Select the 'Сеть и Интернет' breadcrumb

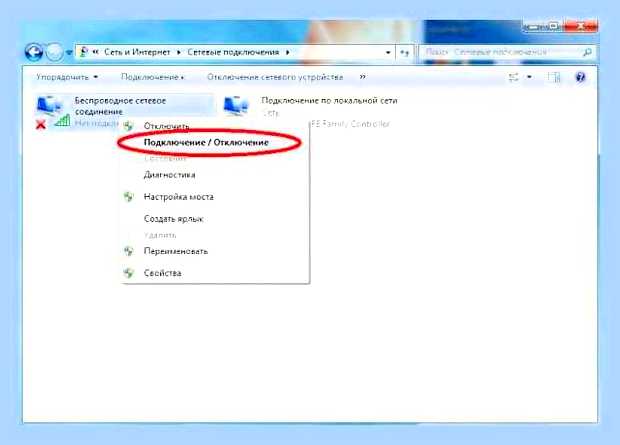[x=137, y=52]
